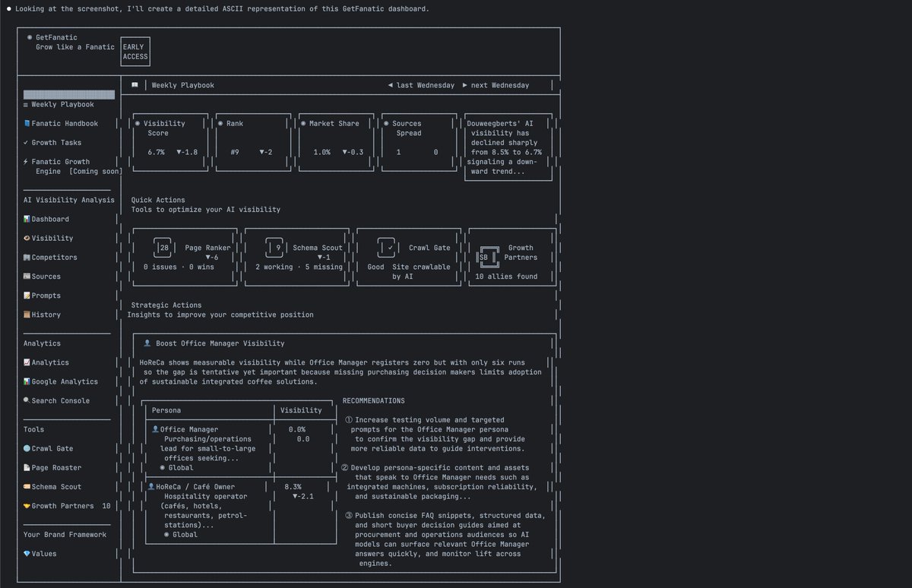Screen dimensions: 912x588
Task: Click '2 working · 5 missing' text
Action: click(x=299, y=267)
